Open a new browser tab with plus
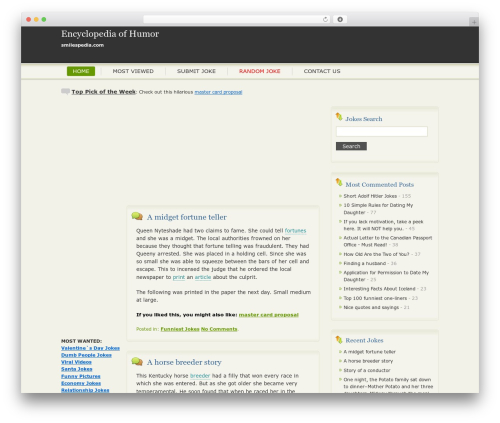Image resolution: width=500 pixels, height=423 pixels. click(474, 22)
